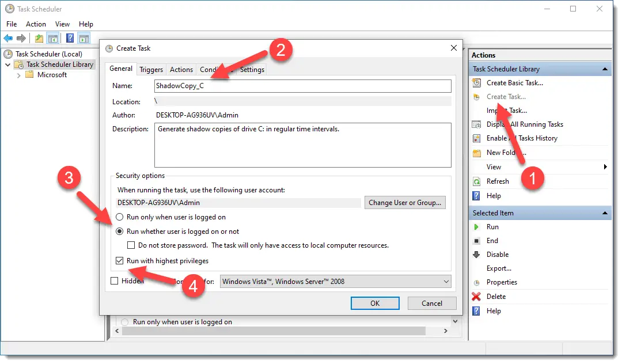Screen dimensions: 622x364
Task: Switch to the Triggers tab
Action: 150,69
